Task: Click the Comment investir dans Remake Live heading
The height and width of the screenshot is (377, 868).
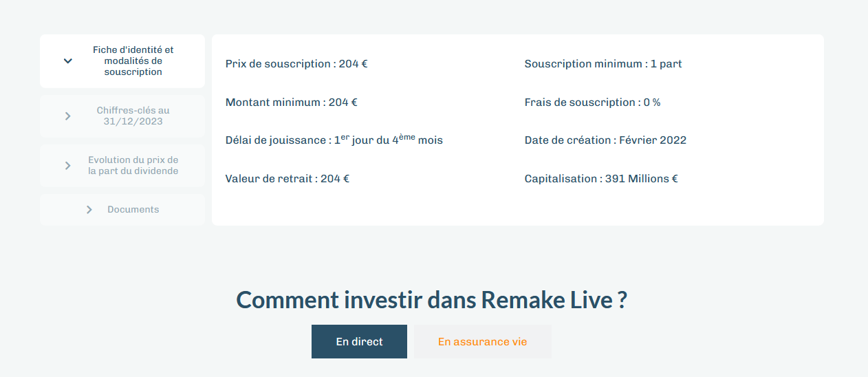Action: (431, 301)
